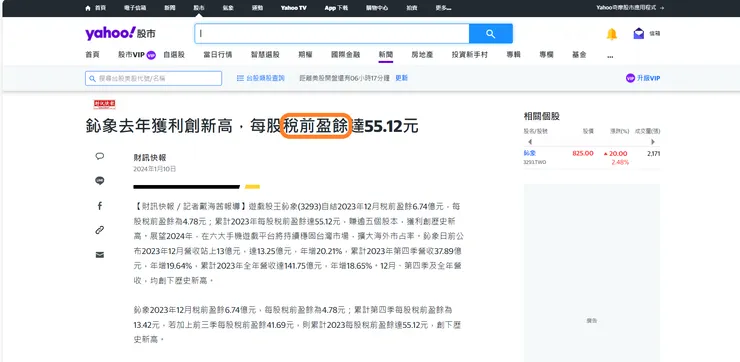Expand 更多 in the top black bar
Viewport: 740px width, 362px height.
443,8
